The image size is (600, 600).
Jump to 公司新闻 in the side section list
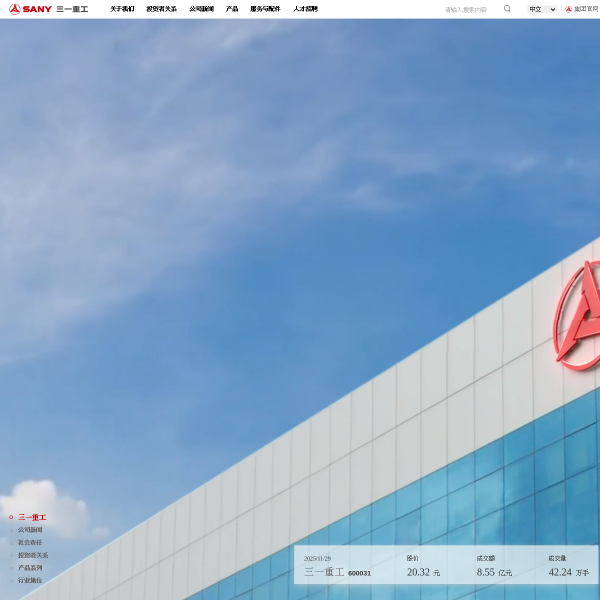point(30,530)
